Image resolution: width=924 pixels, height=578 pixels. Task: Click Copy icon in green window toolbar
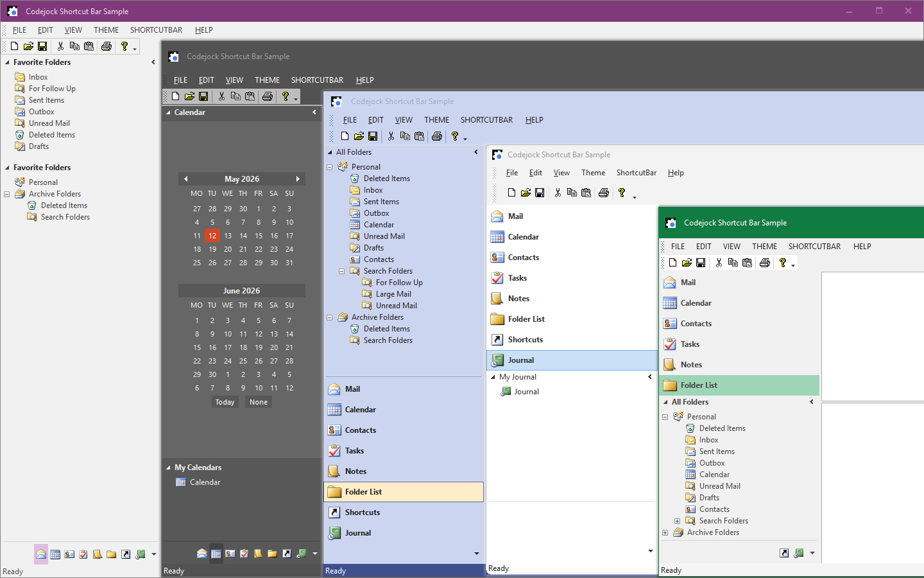click(733, 263)
